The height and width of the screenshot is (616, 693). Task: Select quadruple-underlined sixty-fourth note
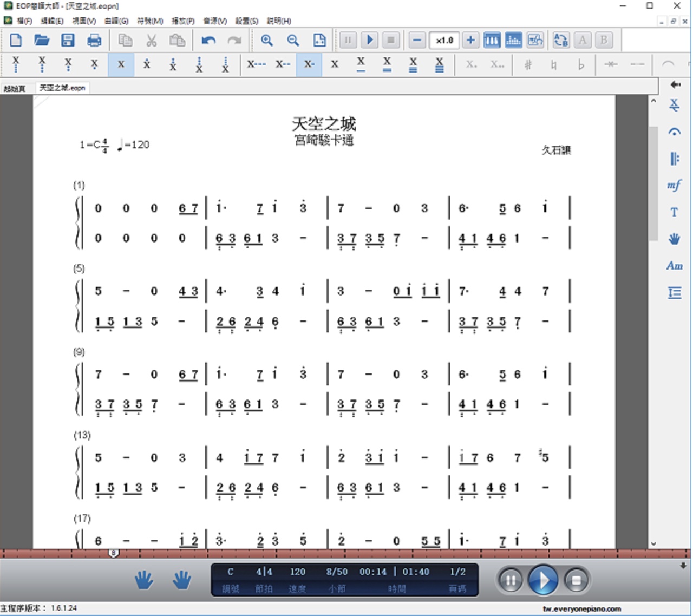[440, 64]
